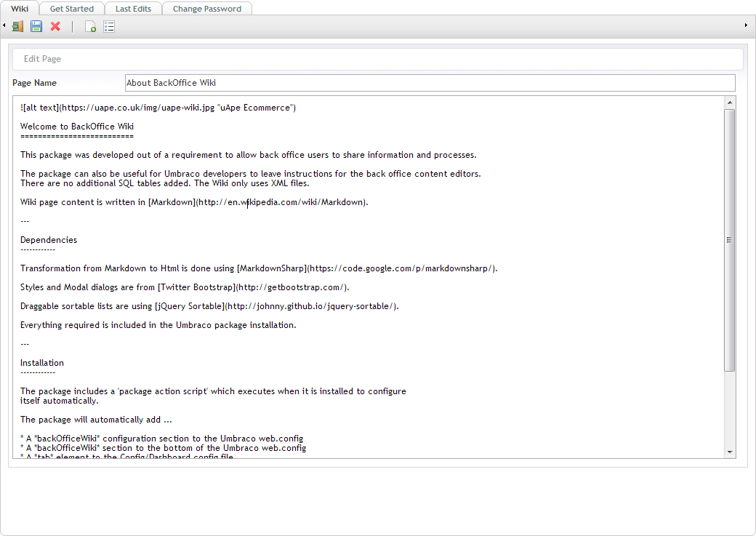This screenshot has height=536, width=756.
Task: Click the line mentioning bottom of Umbraco web.config
Action: click(163, 448)
